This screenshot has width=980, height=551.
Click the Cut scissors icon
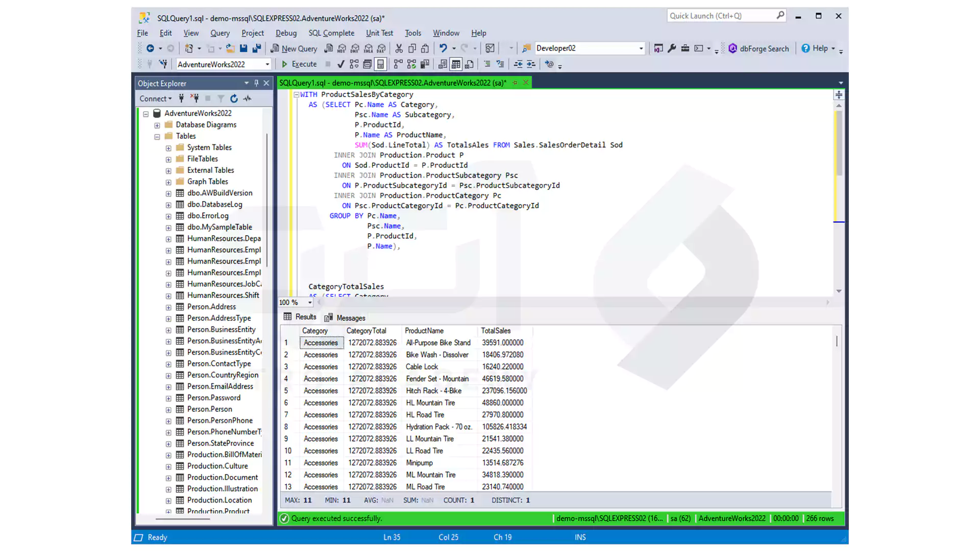pos(399,48)
